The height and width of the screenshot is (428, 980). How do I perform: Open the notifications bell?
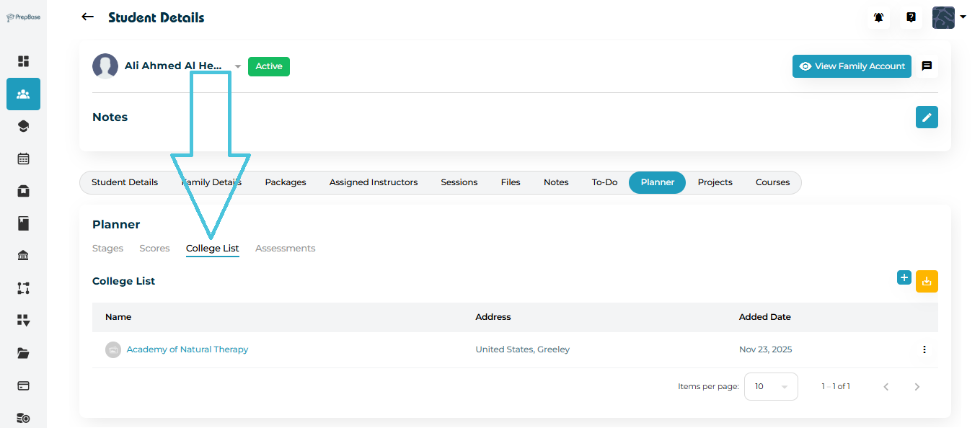[x=878, y=17]
